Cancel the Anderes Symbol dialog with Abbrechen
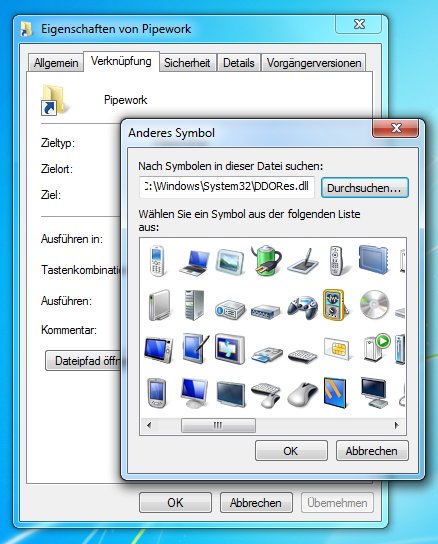 coord(372,451)
